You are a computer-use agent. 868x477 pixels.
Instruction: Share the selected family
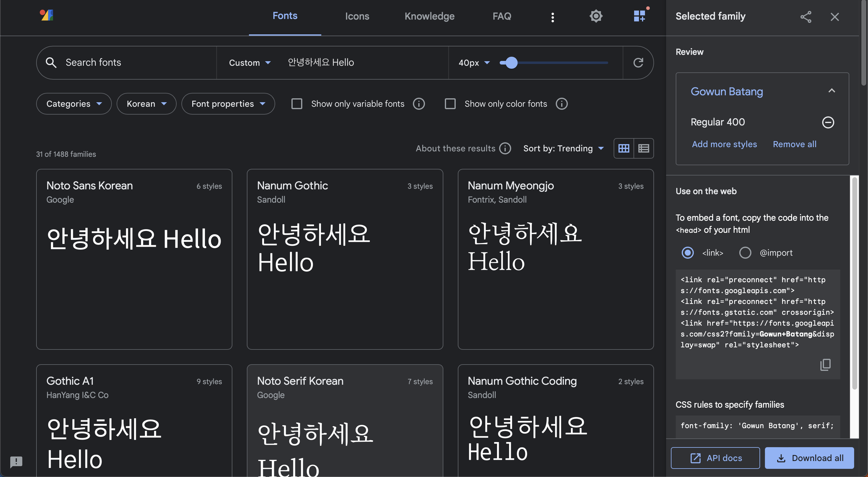point(806,17)
